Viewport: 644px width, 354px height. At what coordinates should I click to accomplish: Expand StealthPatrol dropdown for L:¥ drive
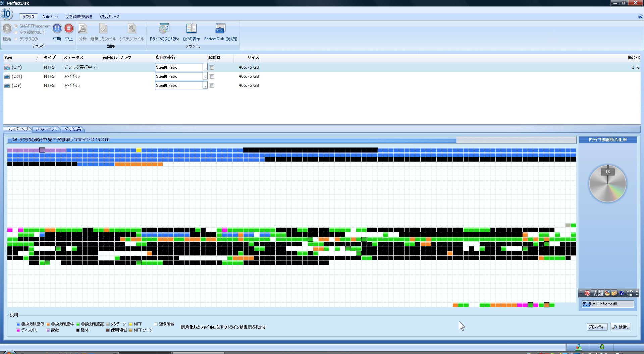pos(205,85)
